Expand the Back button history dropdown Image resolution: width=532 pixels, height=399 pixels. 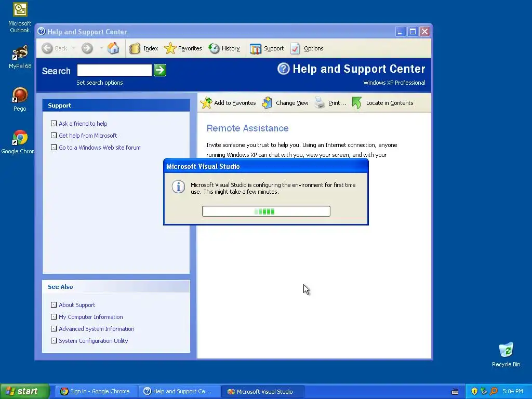pos(73,48)
